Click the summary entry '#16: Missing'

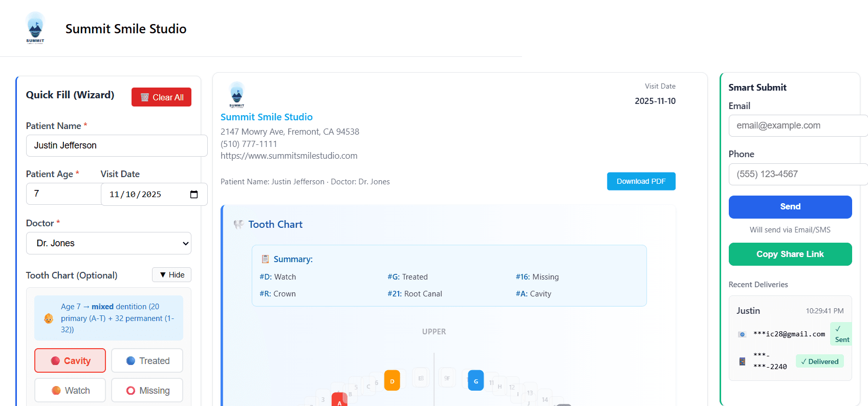click(x=537, y=277)
